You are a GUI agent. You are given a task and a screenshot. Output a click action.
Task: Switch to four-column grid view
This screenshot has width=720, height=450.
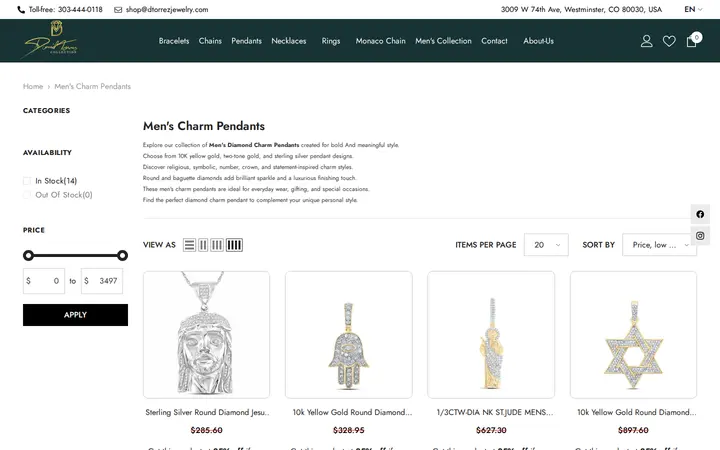pyautogui.click(x=234, y=245)
